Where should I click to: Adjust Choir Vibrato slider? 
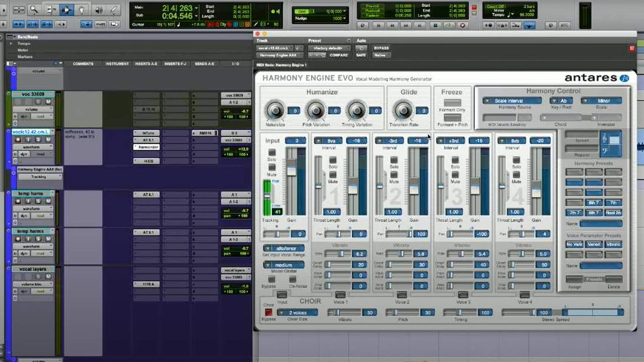click(x=344, y=313)
